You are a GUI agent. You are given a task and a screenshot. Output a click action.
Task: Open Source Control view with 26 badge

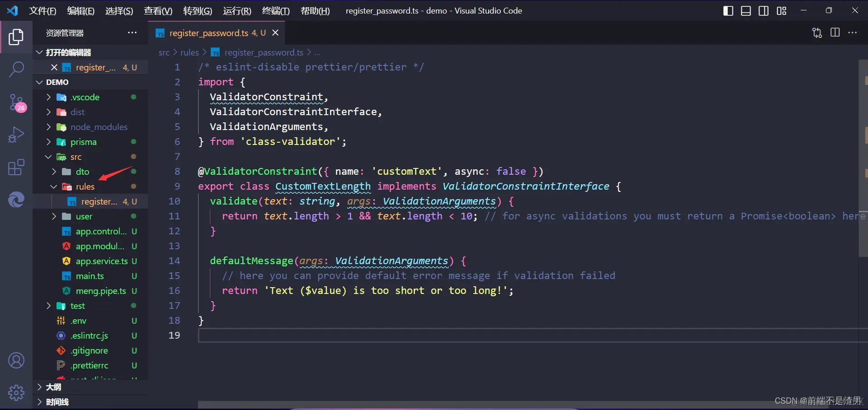click(17, 102)
